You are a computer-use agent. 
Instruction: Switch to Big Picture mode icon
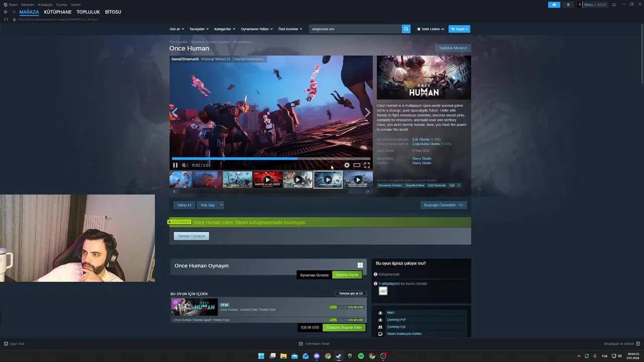(x=614, y=5)
